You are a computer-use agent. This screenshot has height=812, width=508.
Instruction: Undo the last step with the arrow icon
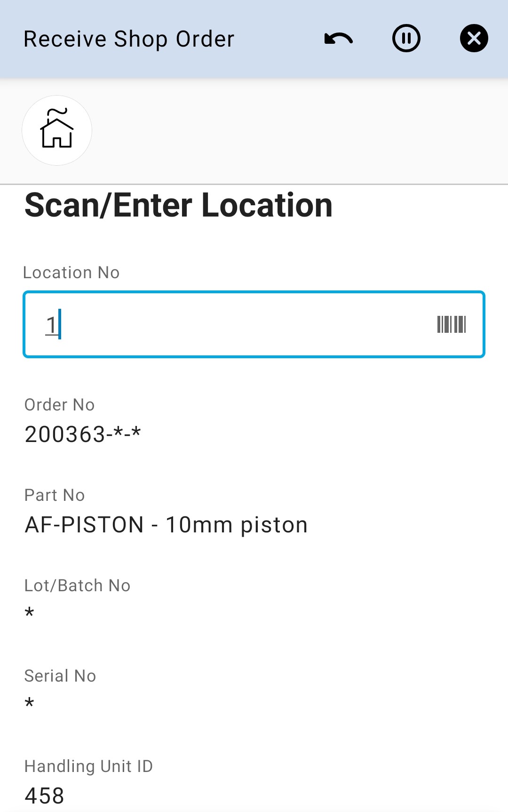(338, 39)
